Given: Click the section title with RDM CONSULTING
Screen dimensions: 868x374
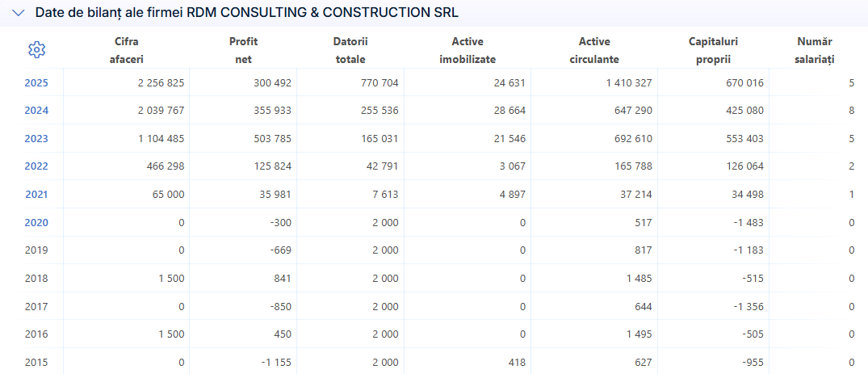Looking at the screenshot, I should coord(247,13).
